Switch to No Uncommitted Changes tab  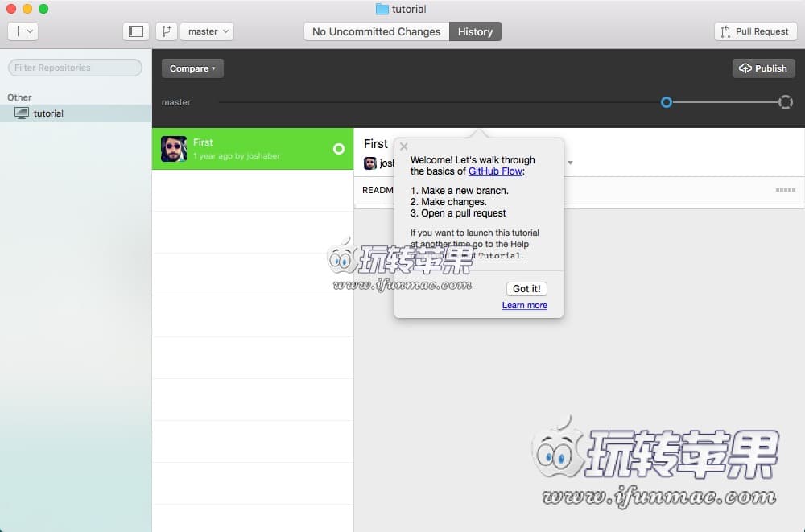(x=376, y=31)
